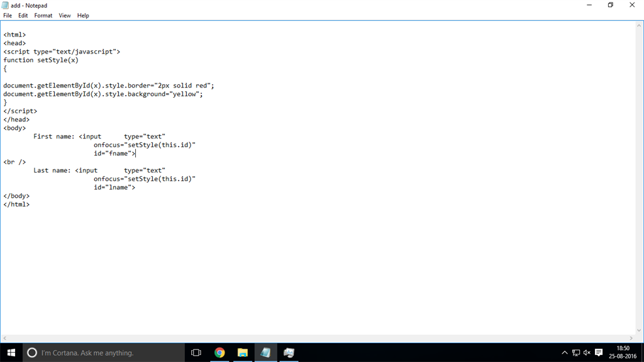Click the '</head>' closing tag

16,119
